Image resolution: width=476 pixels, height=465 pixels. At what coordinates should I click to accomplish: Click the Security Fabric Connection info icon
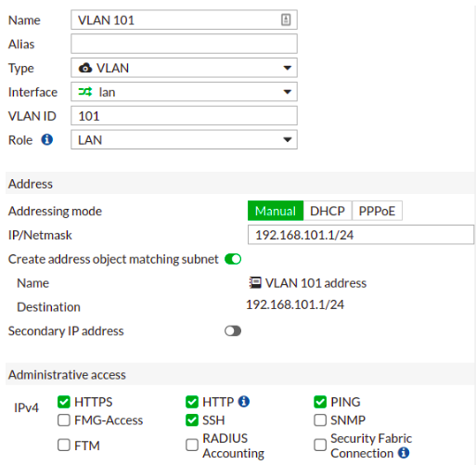pyautogui.click(x=404, y=453)
